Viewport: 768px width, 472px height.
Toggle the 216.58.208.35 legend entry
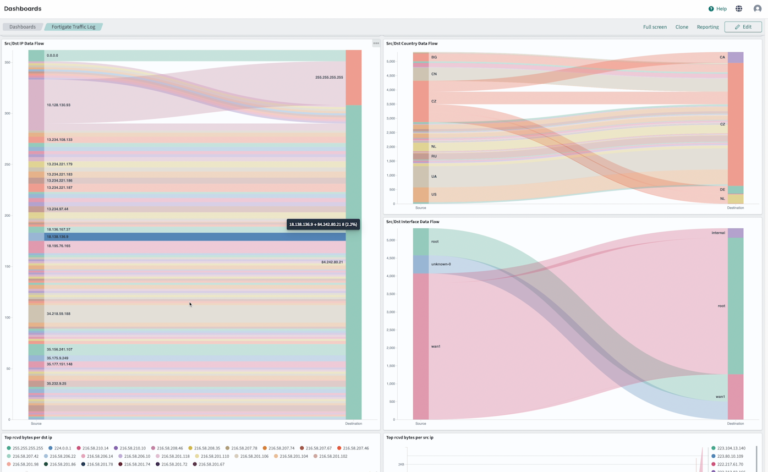(x=204, y=448)
